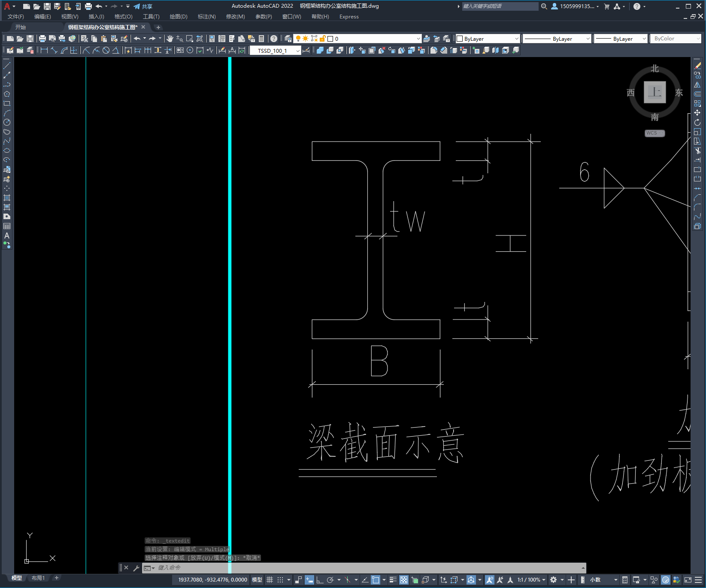
Task: Open Layer Properties Manager icon
Action: tap(288, 39)
